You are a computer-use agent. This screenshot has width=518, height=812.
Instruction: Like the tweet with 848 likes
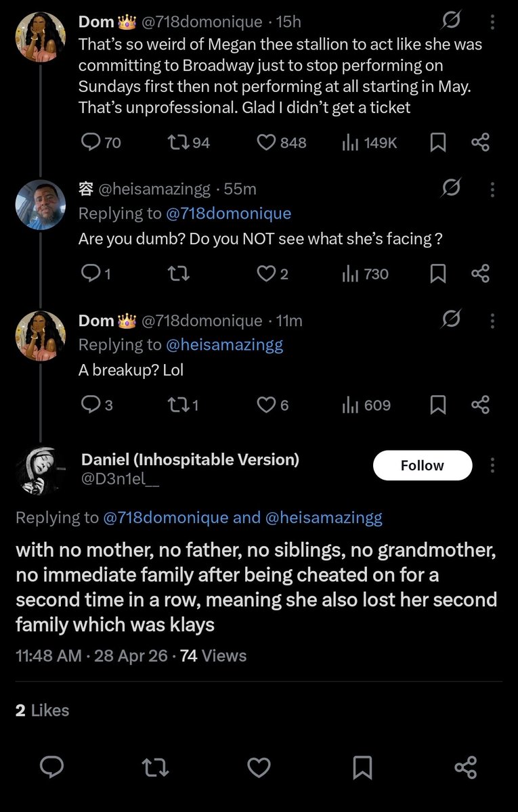[x=267, y=142]
